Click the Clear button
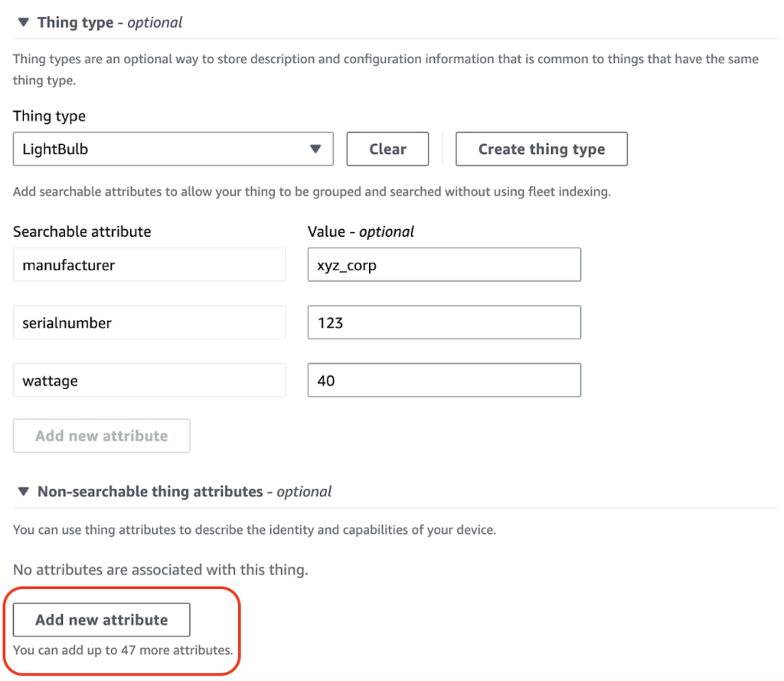This screenshot has height=681, width=784. pyautogui.click(x=387, y=149)
